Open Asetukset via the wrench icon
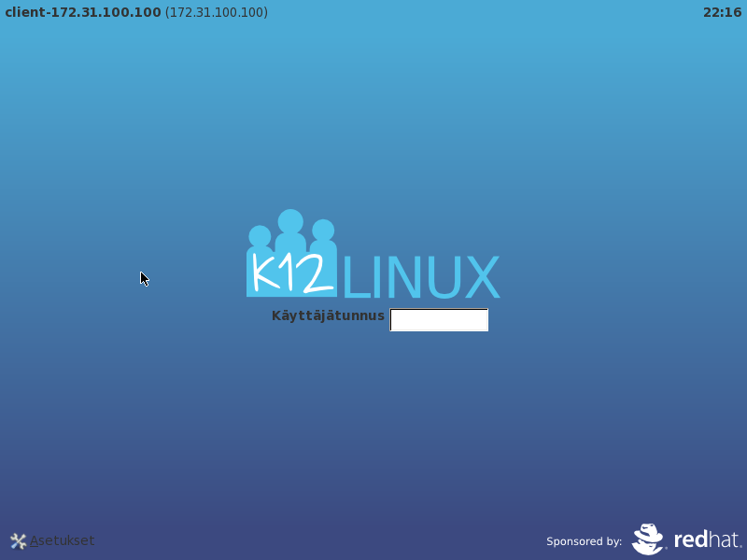 pos(18,541)
